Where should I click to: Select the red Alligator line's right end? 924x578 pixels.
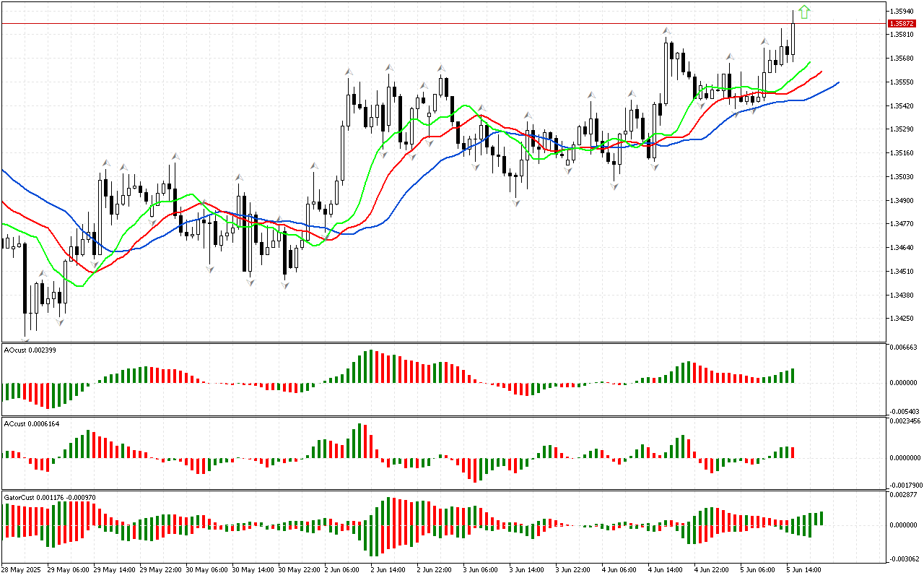[x=821, y=72]
